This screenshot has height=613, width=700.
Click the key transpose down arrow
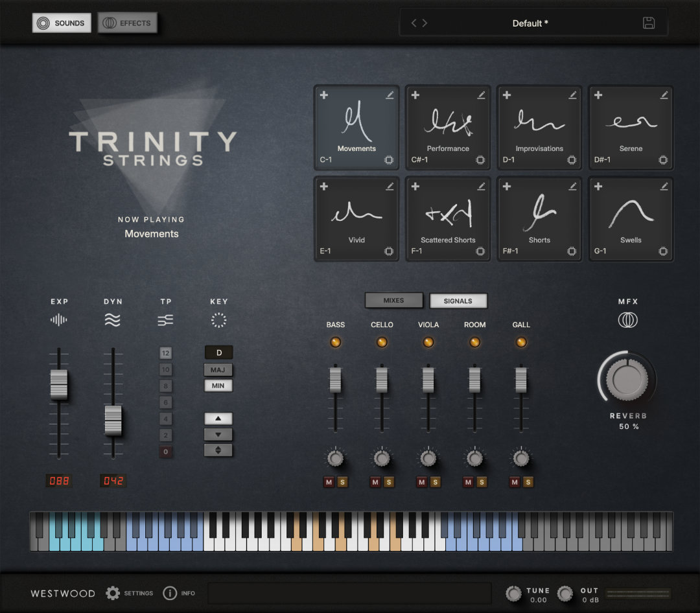pyautogui.click(x=218, y=434)
